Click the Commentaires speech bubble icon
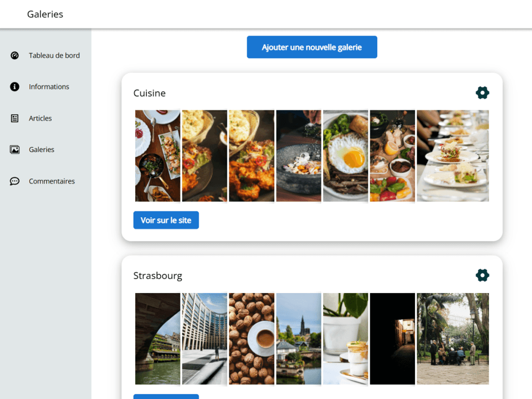The height and width of the screenshot is (399, 532). tap(14, 181)
